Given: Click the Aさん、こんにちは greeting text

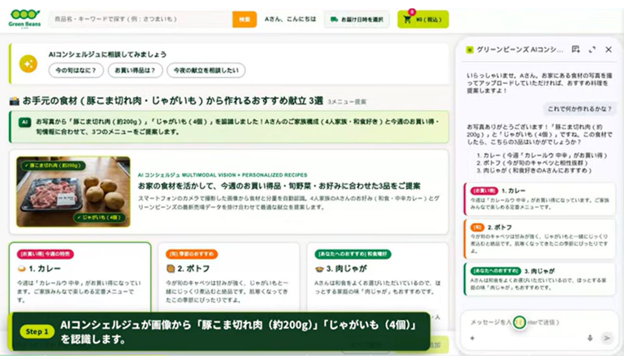Looking at the screenshot, I should pyautogui.click(x=291, y=19).
